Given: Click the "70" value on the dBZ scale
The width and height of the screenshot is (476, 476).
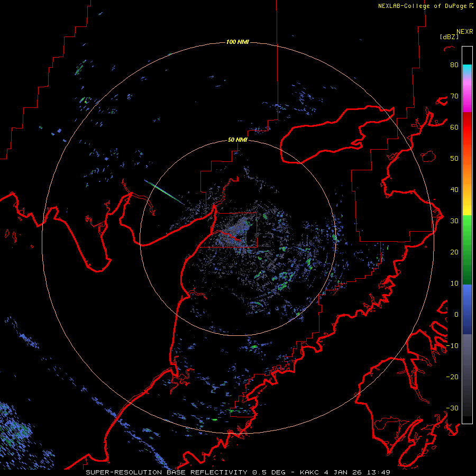Looking at the screenshot, I should tap(454, 96).
